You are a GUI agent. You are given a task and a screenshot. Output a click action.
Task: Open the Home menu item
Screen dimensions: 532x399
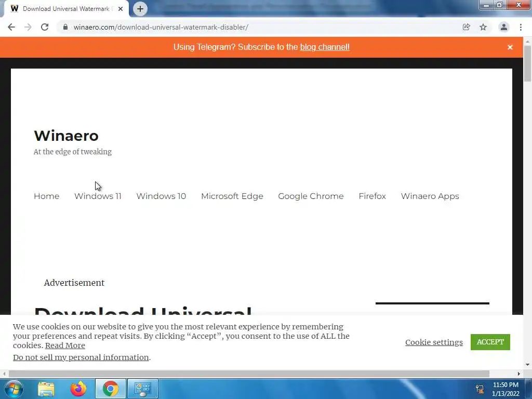pos(46,196)
